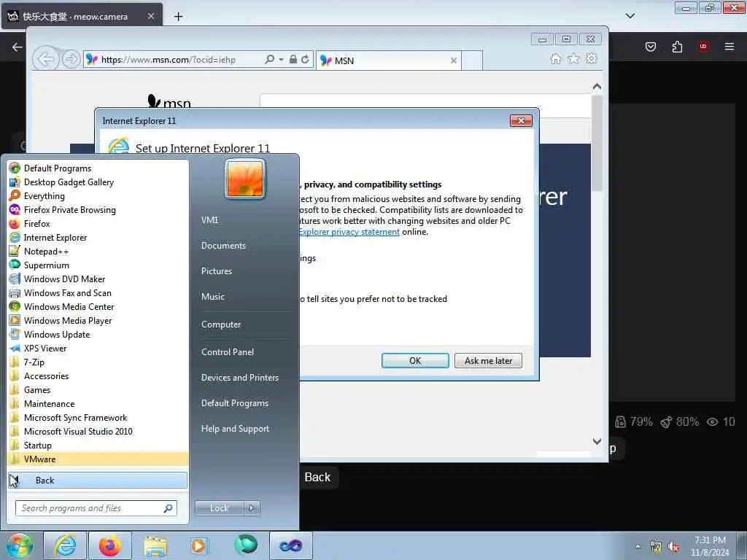The width and height of the screenshot is (747, 560).
Task: Open Windows Media Player taskbar icon
Action: (198, 545)
